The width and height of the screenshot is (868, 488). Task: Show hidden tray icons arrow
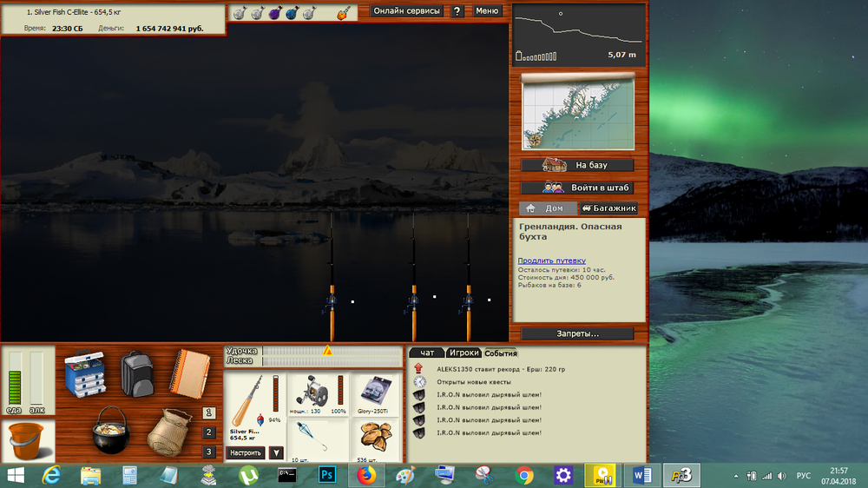click(x=736, y=476)
